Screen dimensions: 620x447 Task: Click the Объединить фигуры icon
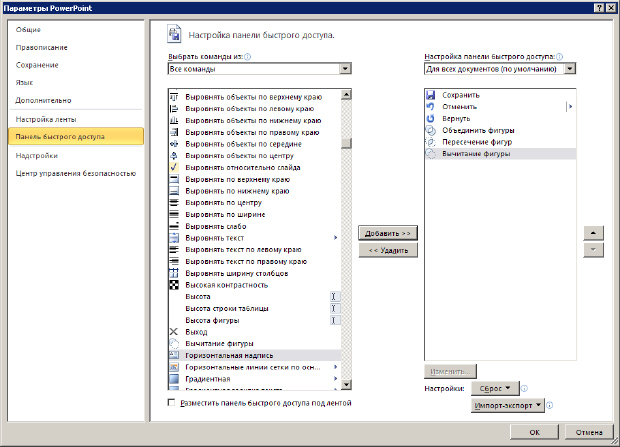[431, 130]
